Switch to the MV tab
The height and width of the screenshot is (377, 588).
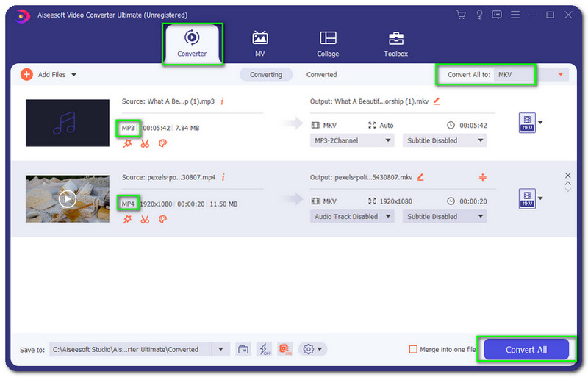[260, 44]
